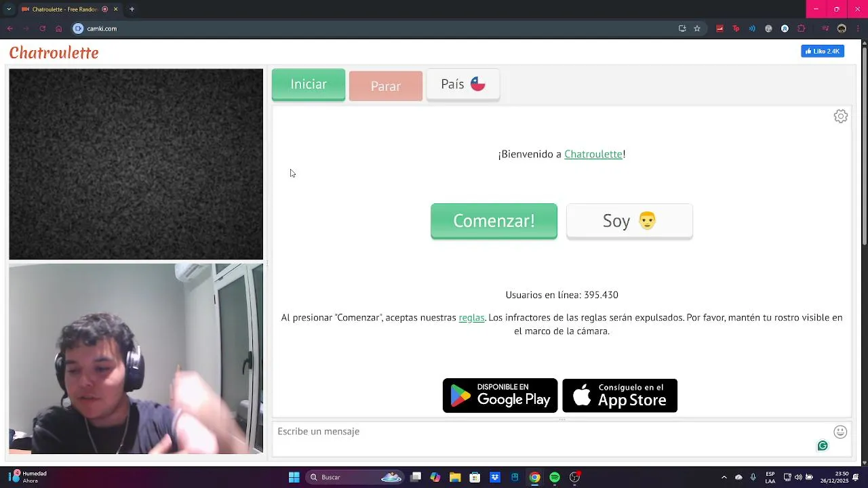868x488 pixels.
Task: Open the volume tray icon
Action: (798, 477)
